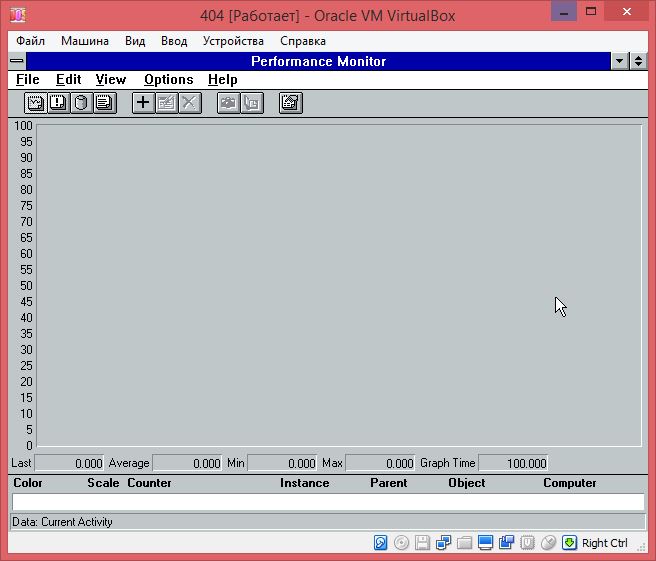The width and height of the screenshot is (656, 561).
Task: Click the VirtualBox shared folders status icon
Action: (x=464, y=543)
